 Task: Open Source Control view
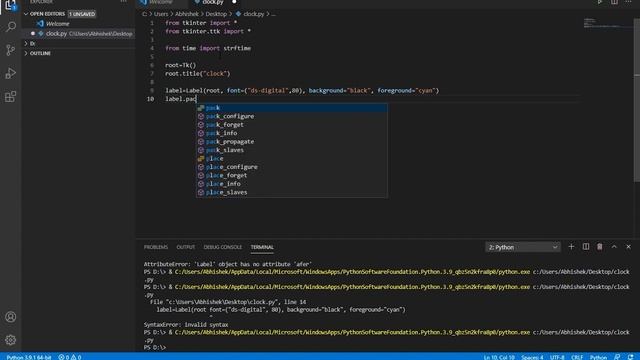click(x=11, y=50)
